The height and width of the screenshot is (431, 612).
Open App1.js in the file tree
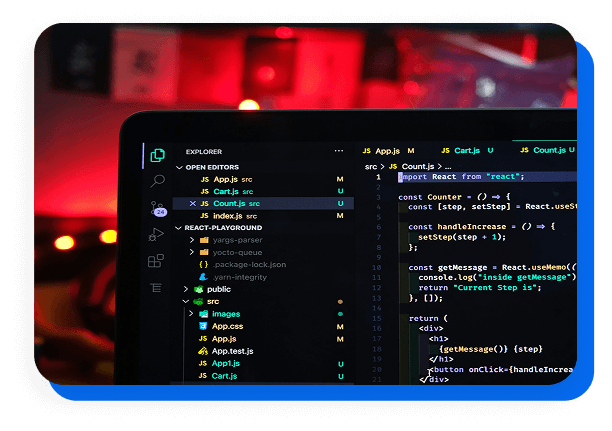226,363
